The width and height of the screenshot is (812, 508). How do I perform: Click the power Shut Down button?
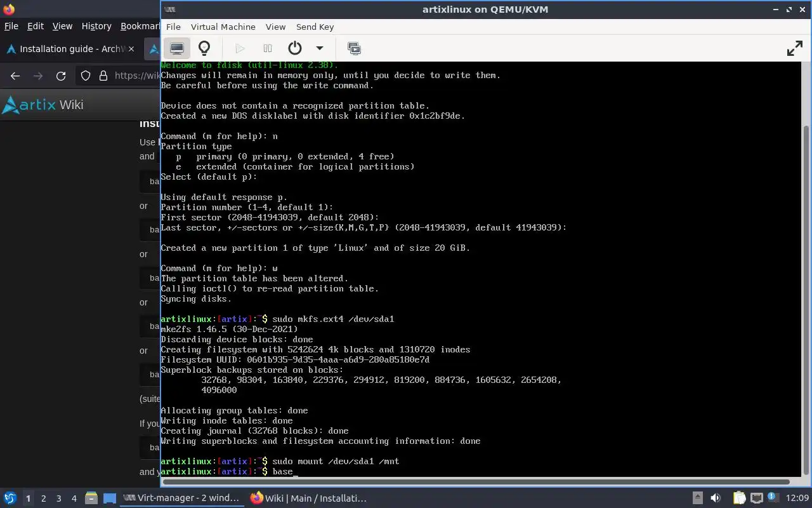(294, 48)
